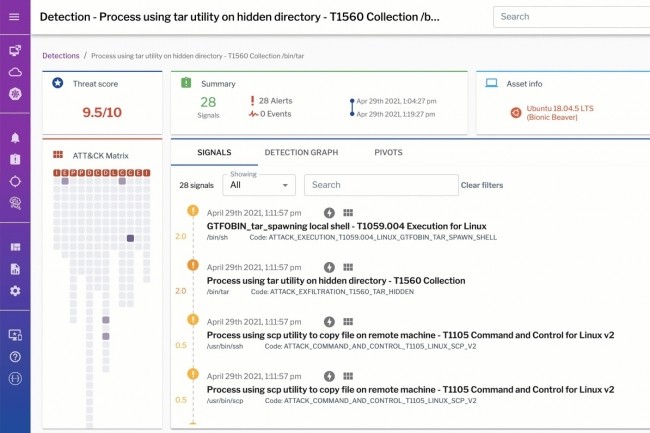Image resolution: width=650 pixels, height=433 pixels.
Task: Open settings gear in sidebar
Action: (x=15, y=290)
